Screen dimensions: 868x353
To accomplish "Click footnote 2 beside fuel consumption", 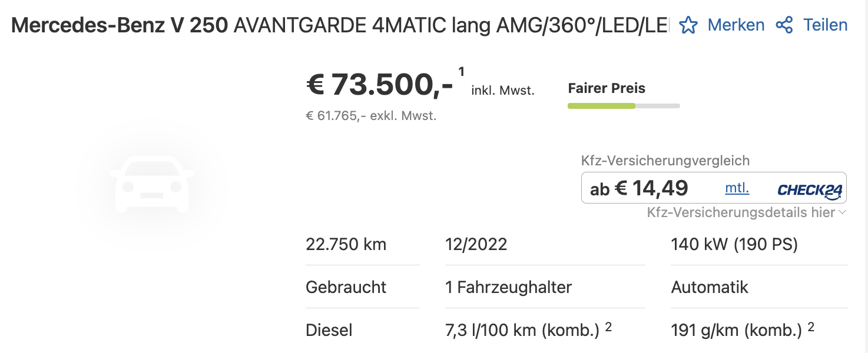I will coord(608,326).
